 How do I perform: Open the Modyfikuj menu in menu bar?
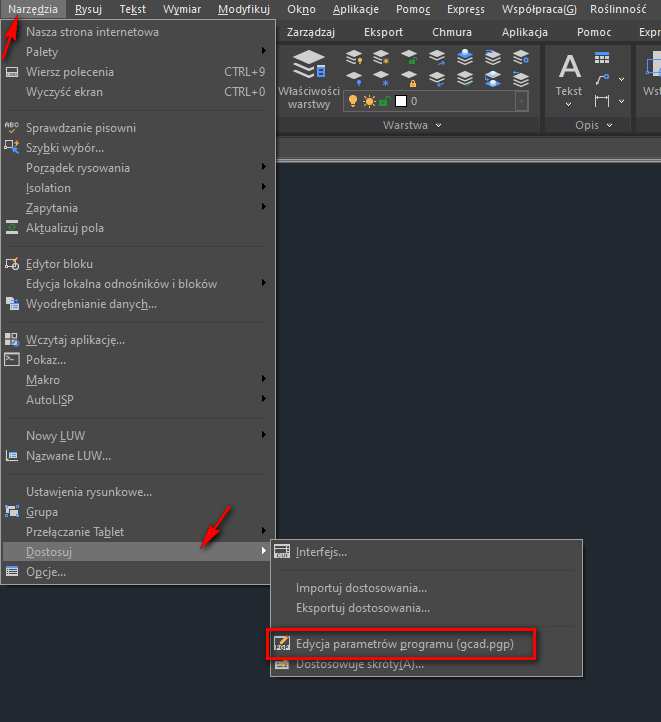click(244, 9)
